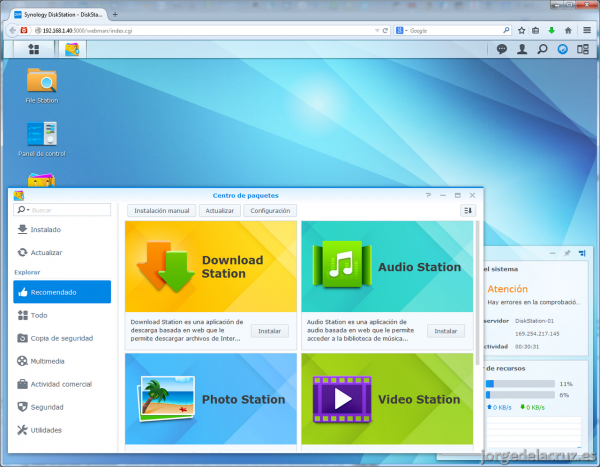600x467 pixels.
Task: Install Audio Station
Action: tap(446, 331)
